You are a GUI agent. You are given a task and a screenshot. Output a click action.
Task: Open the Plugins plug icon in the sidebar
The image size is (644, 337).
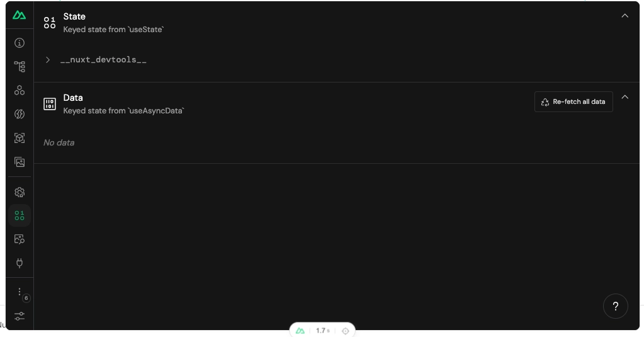point(20,263)
